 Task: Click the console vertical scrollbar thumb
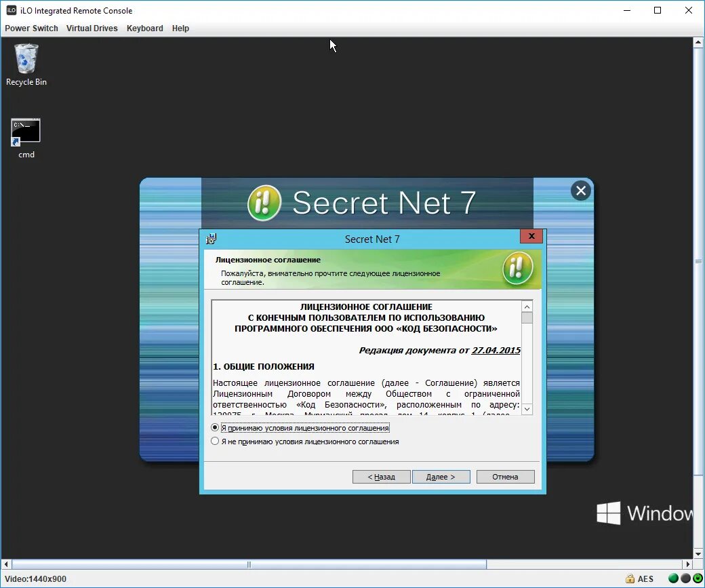tap(698, 261)
